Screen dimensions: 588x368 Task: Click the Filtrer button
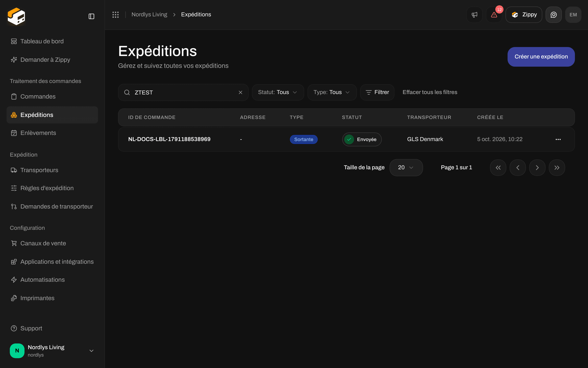point(377,92)
